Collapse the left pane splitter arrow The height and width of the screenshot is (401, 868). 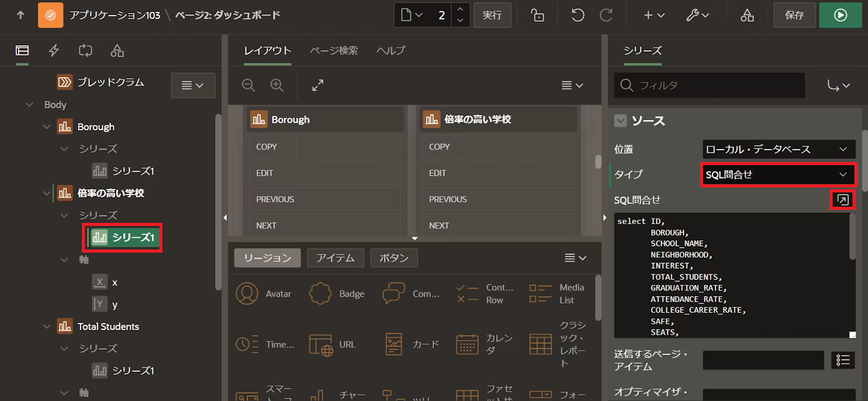[x=225, y=217]
